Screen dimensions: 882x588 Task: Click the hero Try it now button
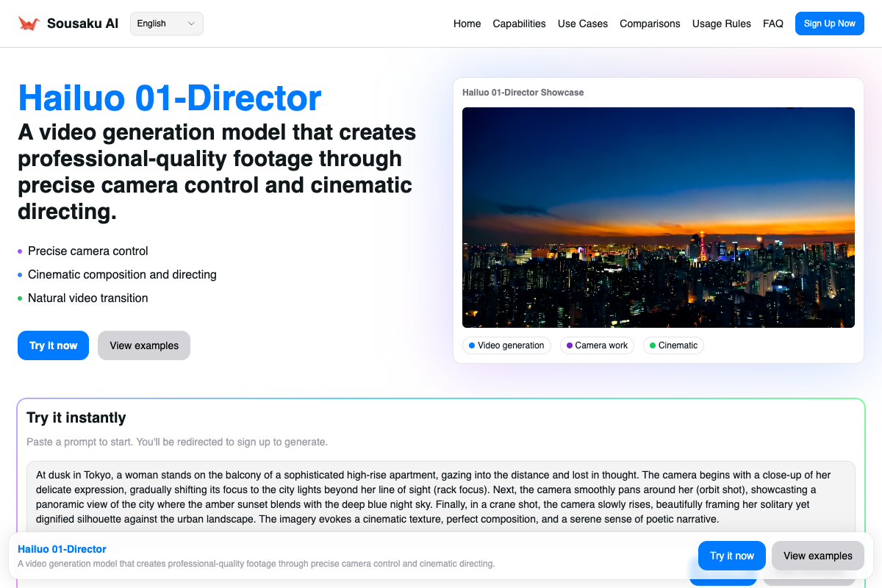point(53,345)
